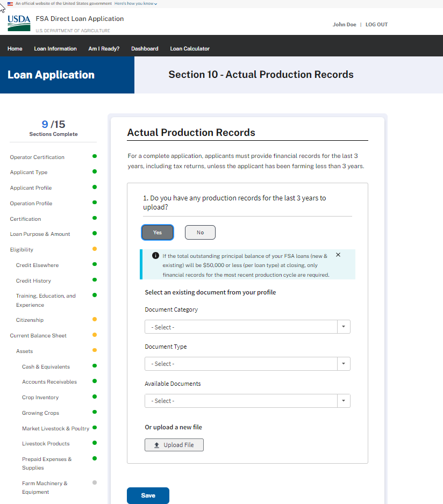Select No for production records question
The image size is (443, 504).
coord(200,232)
